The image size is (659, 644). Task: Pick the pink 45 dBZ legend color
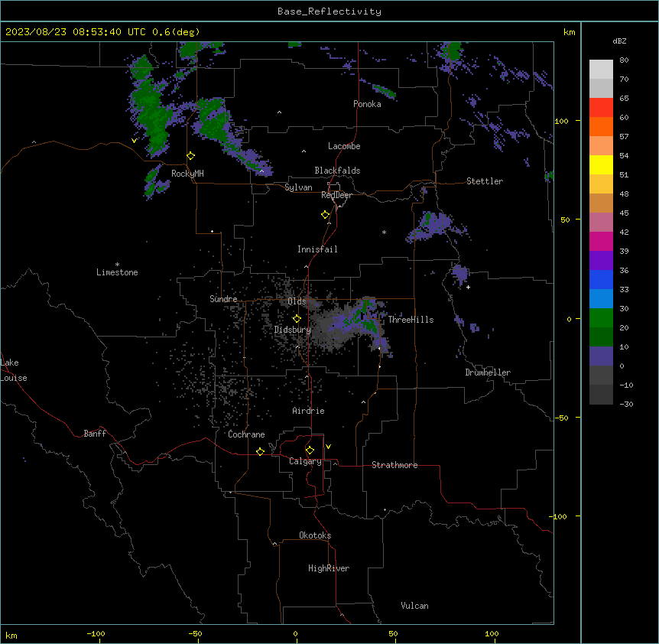[x=601, y=223]
